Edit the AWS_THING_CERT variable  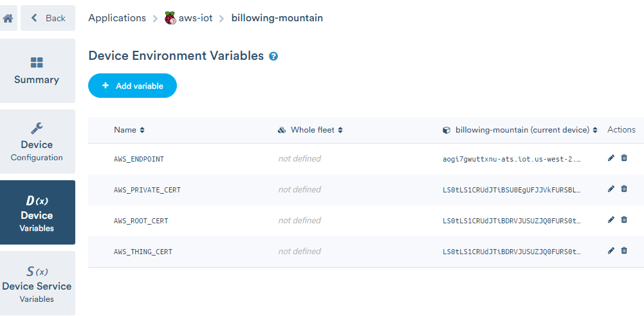pyautogui.click(x=611, y=251)
